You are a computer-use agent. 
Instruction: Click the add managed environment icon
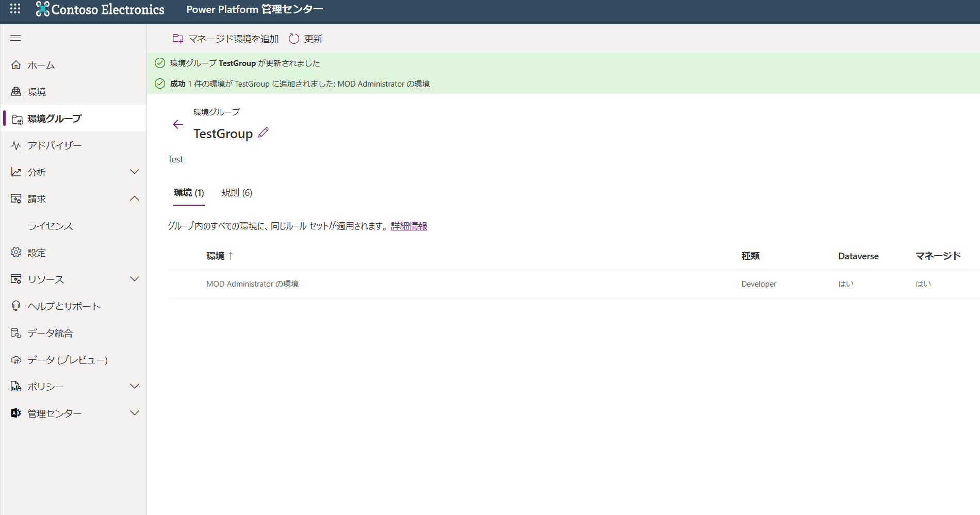click(178, 39)
